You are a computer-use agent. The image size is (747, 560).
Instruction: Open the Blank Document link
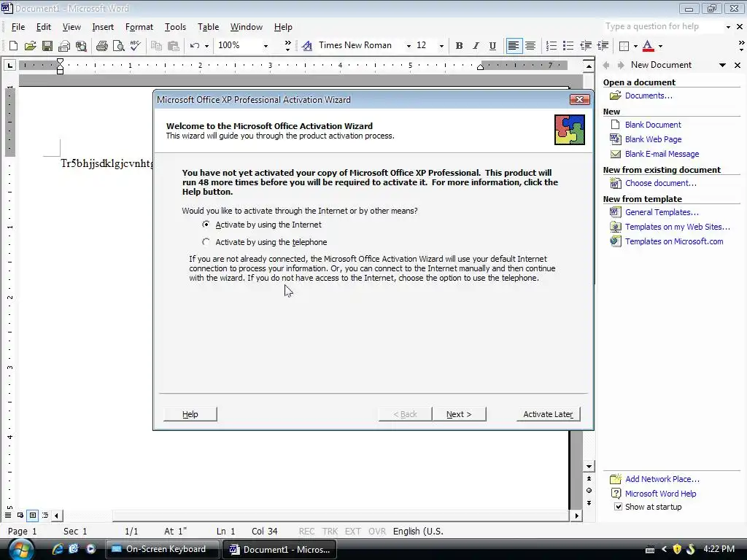pyautogui.click(x=653, y=125)
